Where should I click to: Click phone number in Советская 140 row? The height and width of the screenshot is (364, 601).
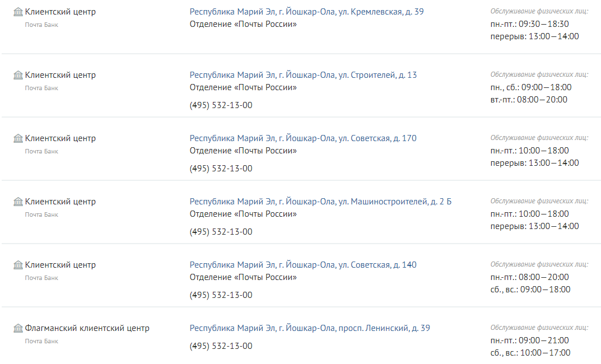tap(221, 295)
